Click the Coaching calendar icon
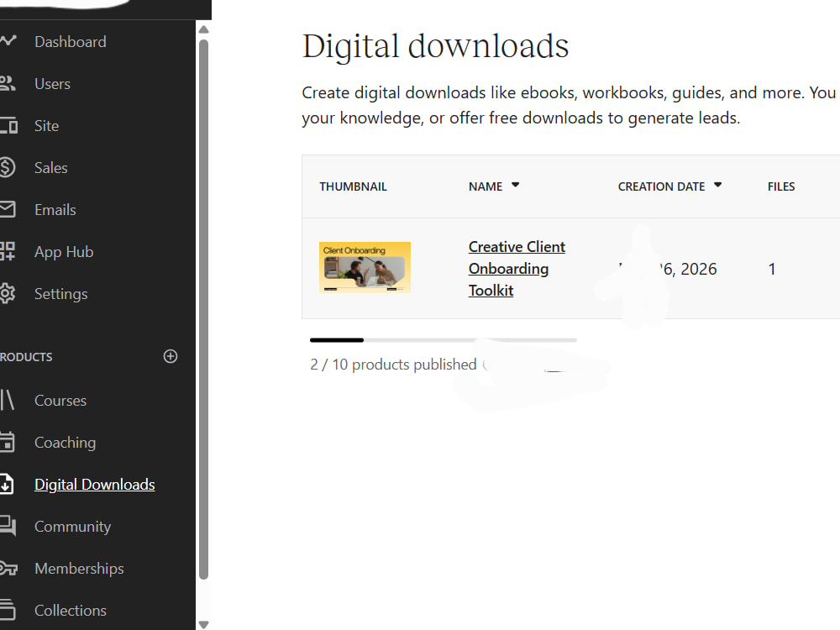The width and height of the screenshot is (840, 630). pyautogui.click(x=8, y=442)
